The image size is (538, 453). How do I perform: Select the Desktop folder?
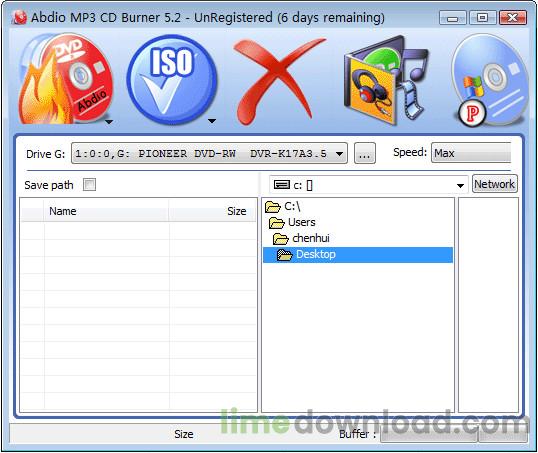(x=358, y=255)
